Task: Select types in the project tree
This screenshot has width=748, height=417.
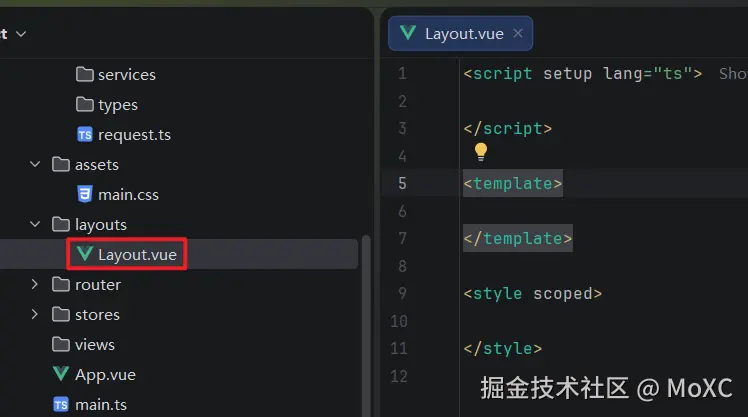Action: (118, 105)
